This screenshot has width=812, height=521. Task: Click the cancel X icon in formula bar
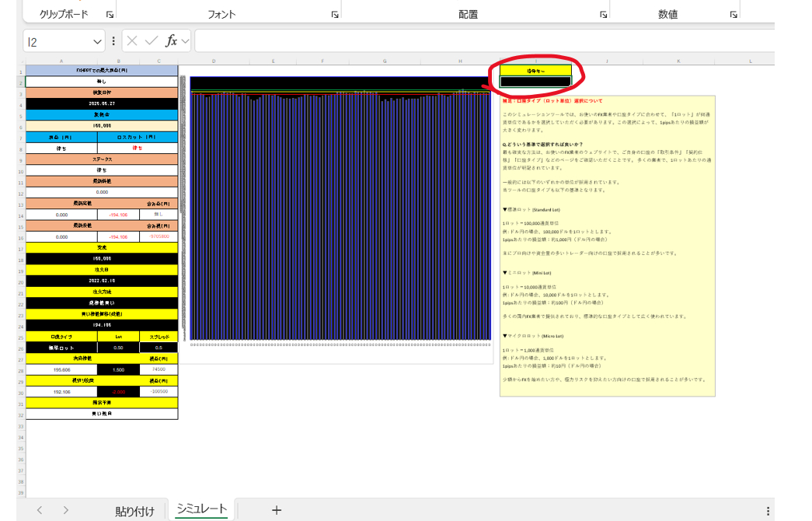[x=132, y=41]
